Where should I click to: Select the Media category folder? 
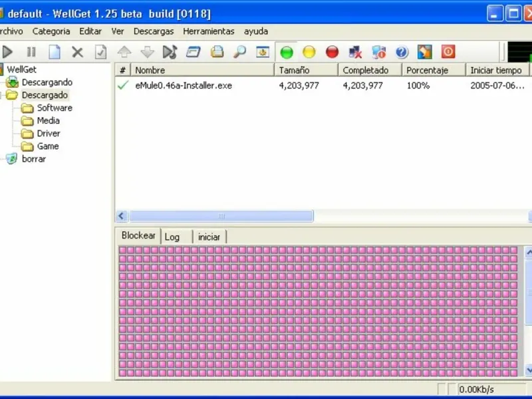pyautogui.click(x=48, y=120)
